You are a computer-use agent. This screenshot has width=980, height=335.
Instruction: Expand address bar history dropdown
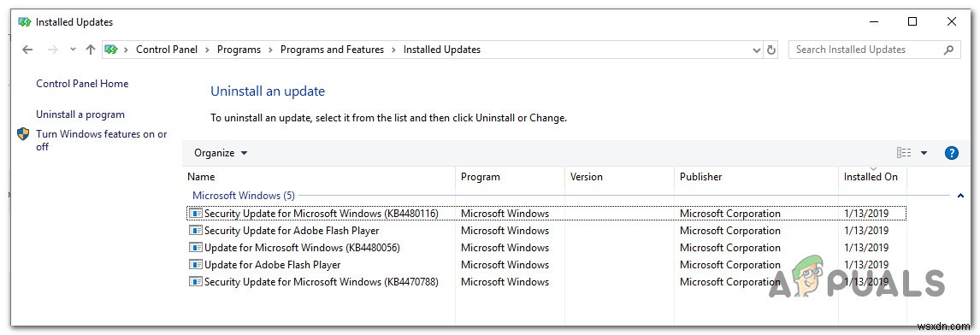click(x=756, y=50)
